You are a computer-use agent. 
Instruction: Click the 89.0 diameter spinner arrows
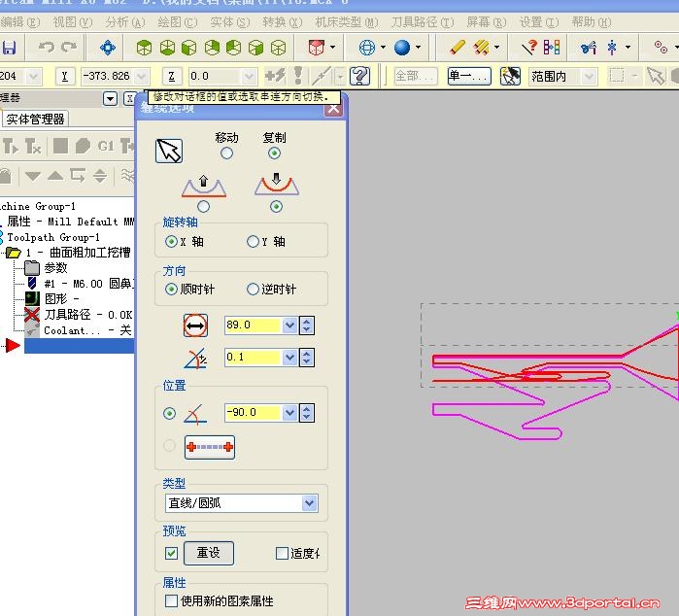[307, 325]
